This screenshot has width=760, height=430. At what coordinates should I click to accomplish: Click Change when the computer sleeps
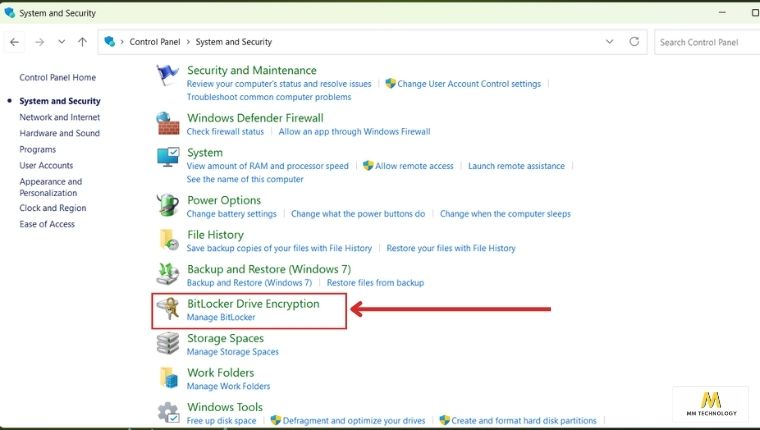(505, 214)
